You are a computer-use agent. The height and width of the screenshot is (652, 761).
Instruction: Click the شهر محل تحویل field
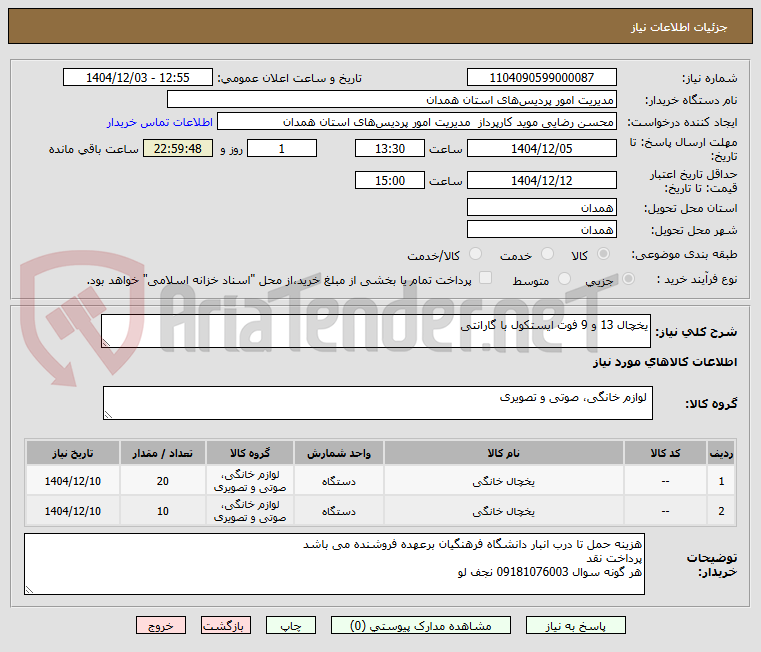click(x=542, y=230)
